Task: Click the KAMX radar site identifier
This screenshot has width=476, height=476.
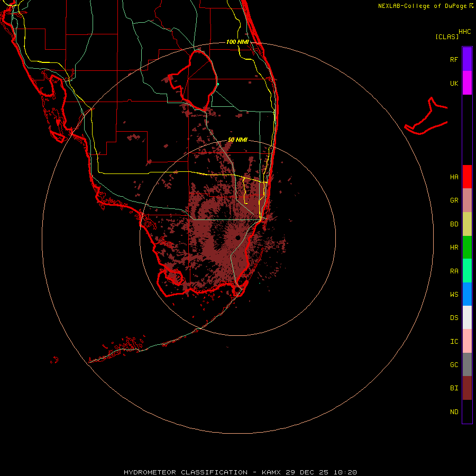Action: pyautogui.click(x=271, y=472)
